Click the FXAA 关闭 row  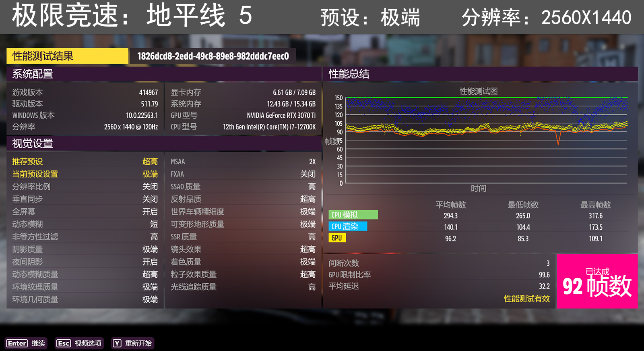243,174
